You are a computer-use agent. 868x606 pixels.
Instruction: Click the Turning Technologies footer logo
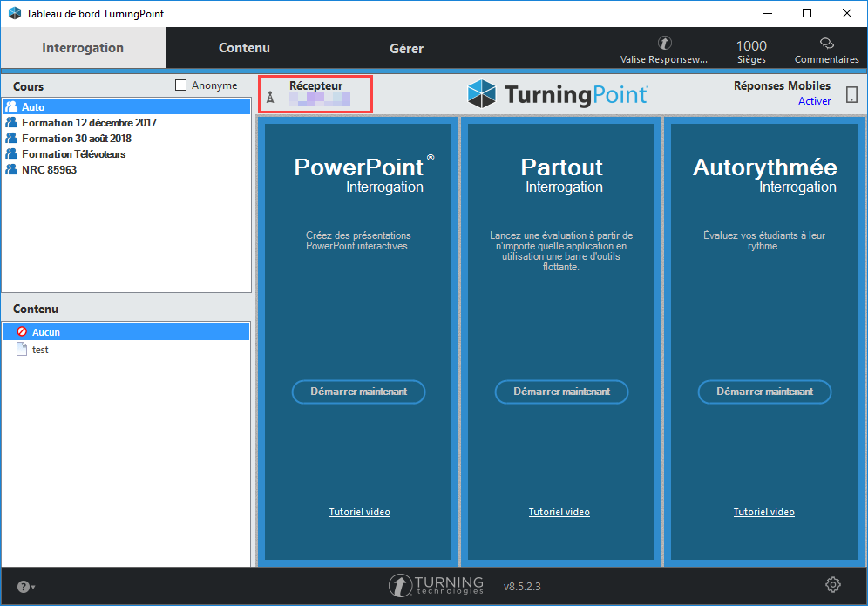436,585
